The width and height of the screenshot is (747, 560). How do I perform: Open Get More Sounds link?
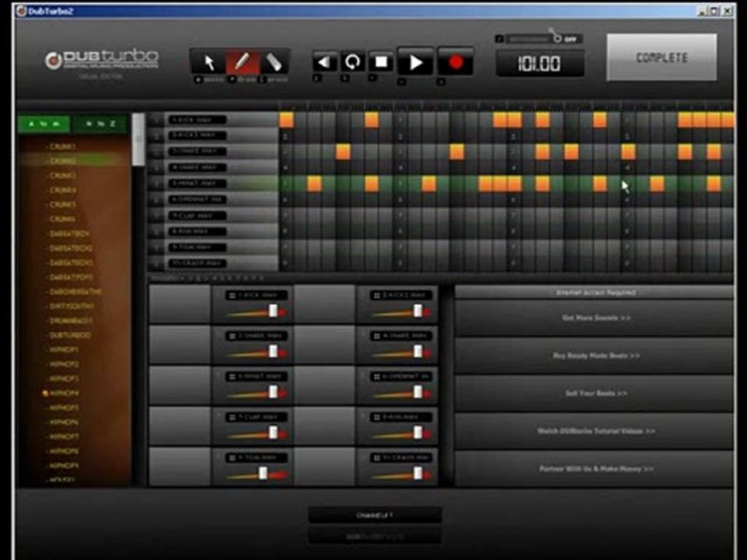pyautogui.click(x=595, y=317)
